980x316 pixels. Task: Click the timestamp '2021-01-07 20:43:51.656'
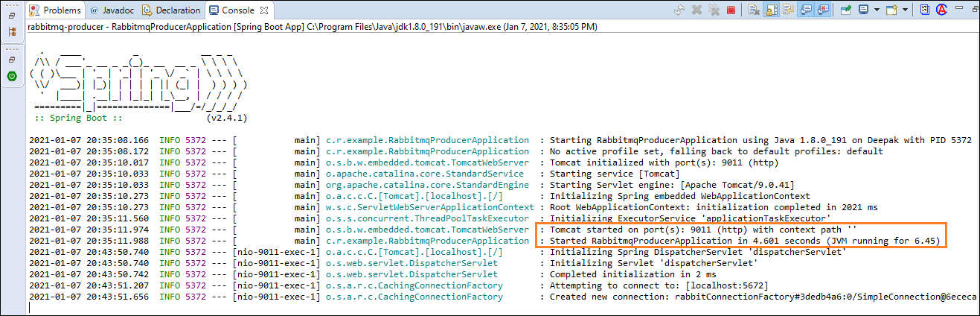89,297
